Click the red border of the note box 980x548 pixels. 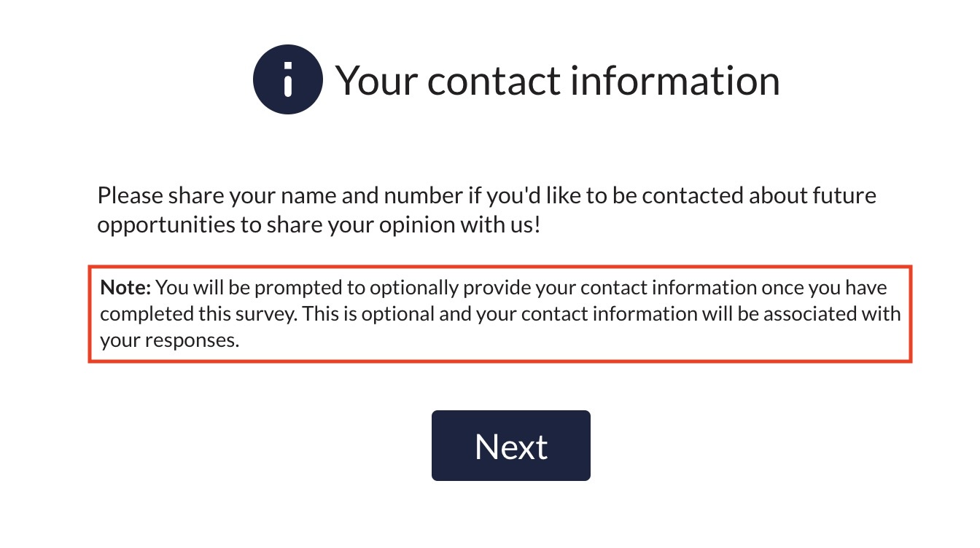click(500, 267)
